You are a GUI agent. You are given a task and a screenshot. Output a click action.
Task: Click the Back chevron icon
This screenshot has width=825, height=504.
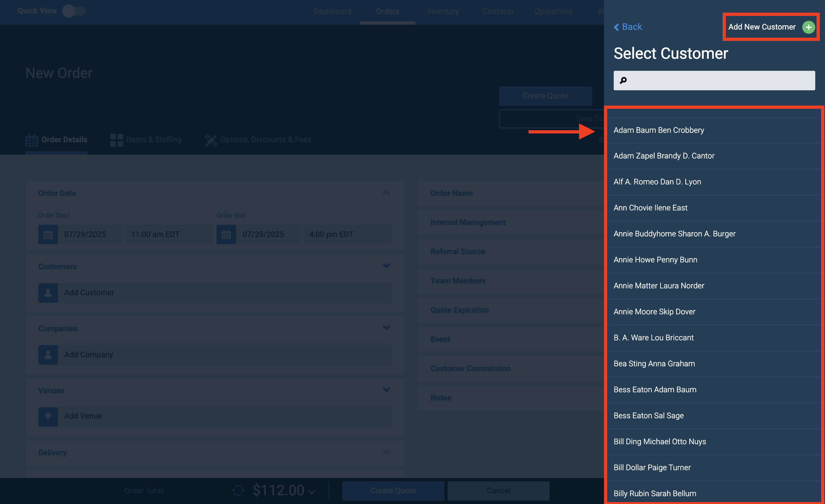click(616, 27)
